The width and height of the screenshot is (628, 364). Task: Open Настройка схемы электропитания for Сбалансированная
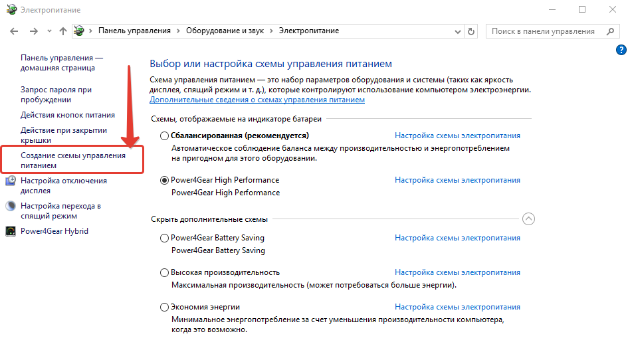[x=457, y=136]
